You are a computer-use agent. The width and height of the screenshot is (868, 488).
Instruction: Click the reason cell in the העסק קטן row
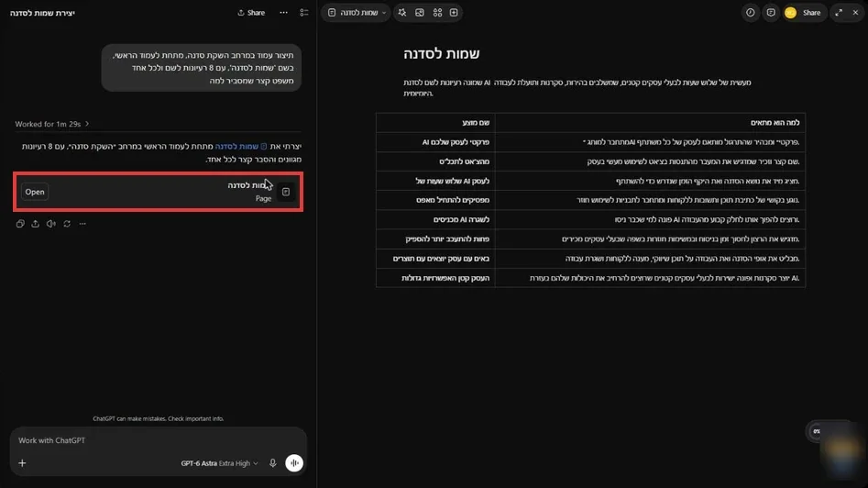click(650, 278)
